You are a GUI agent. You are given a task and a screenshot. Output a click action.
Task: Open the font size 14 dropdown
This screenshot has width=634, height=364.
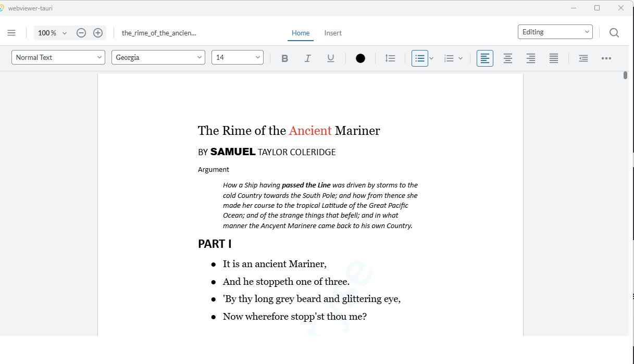tap(238, 57)
